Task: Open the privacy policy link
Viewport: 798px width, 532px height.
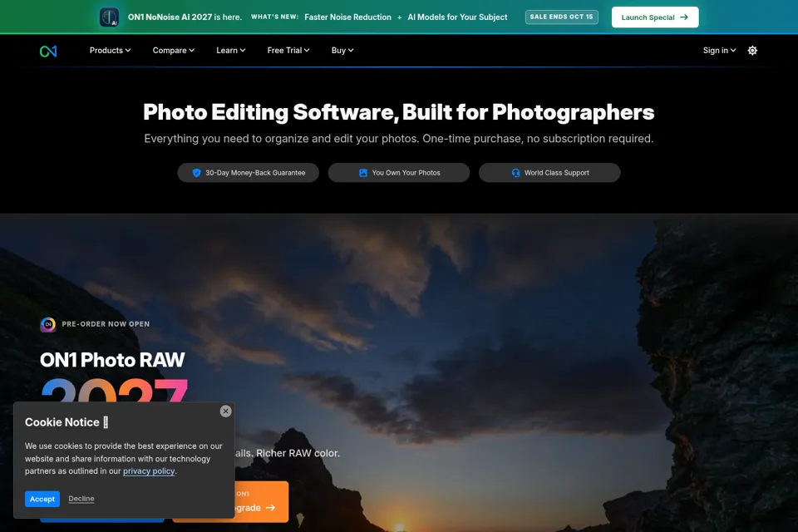Action: coord(149,471)
